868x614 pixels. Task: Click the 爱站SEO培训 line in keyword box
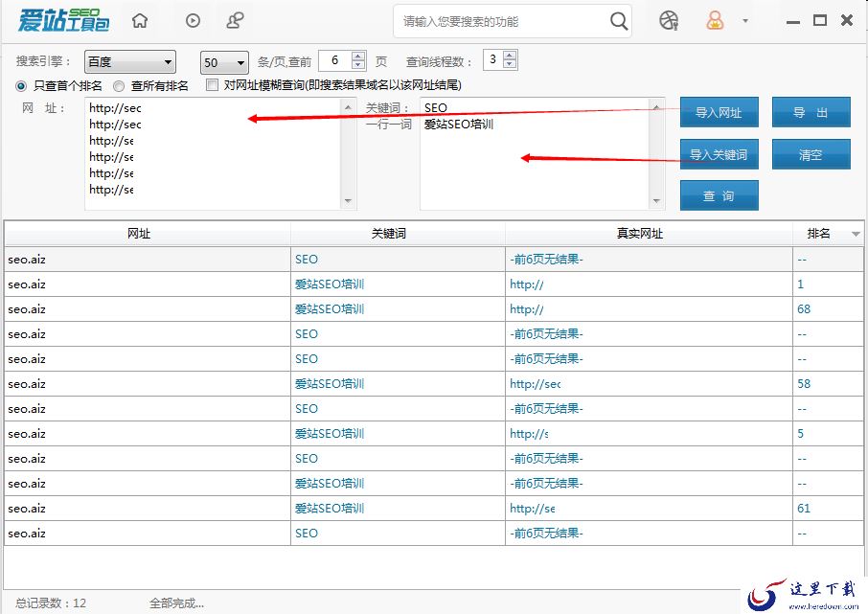(x=459, y=124)
